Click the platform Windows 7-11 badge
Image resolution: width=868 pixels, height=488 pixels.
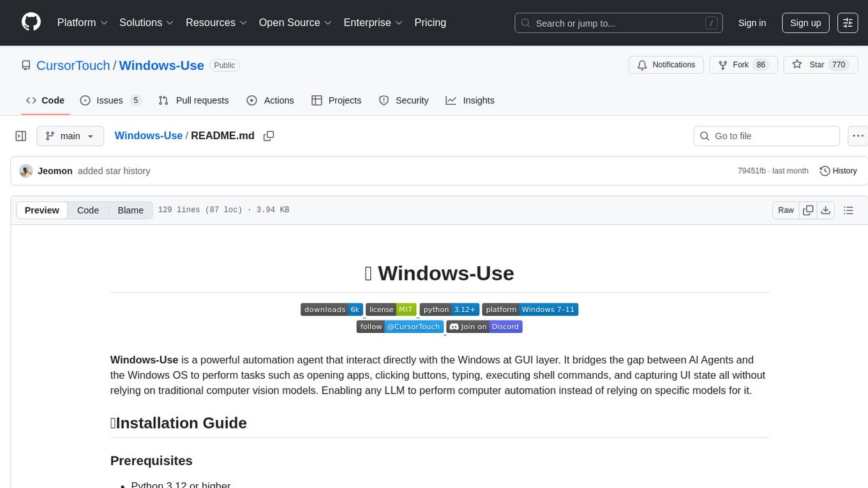[530, 310]
